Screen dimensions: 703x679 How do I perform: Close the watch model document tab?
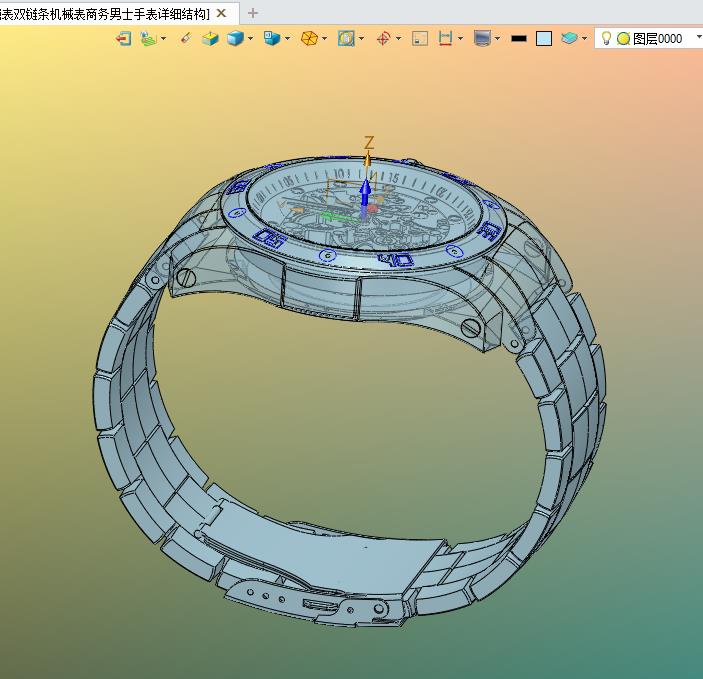(221, 13)
